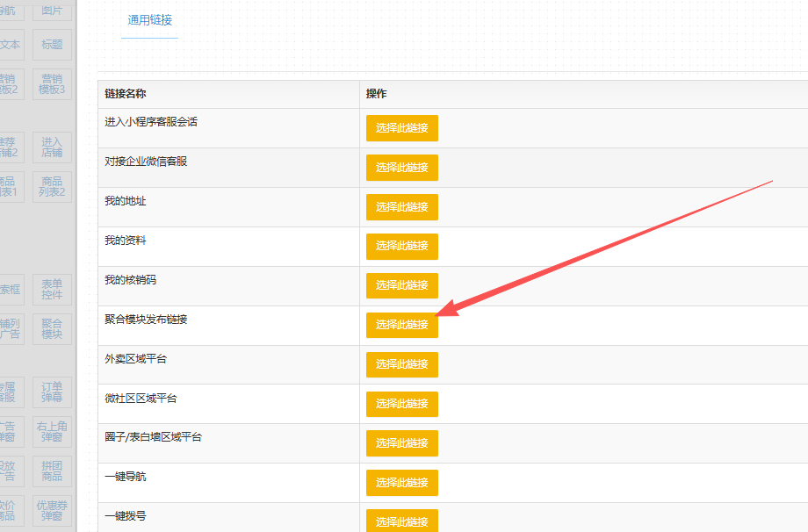Select link for 我的核销码
This screenshot has height=532, width=808.
(x=401, y=285)
